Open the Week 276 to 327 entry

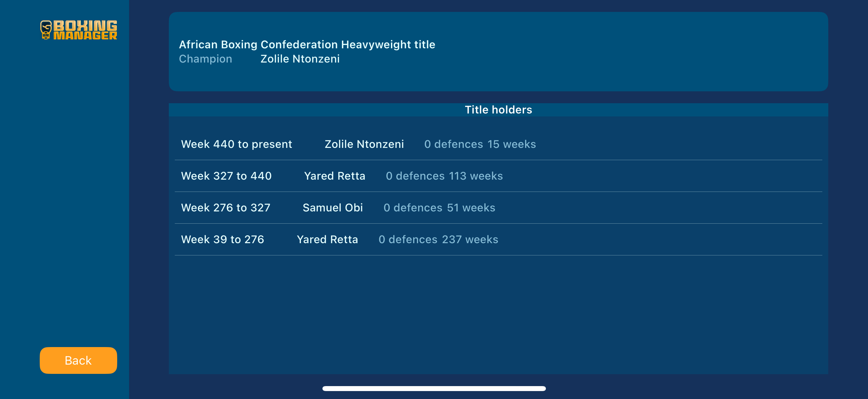click(x=498, y=208)
